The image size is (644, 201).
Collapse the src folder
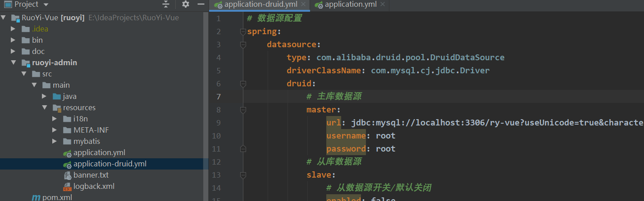24,74
